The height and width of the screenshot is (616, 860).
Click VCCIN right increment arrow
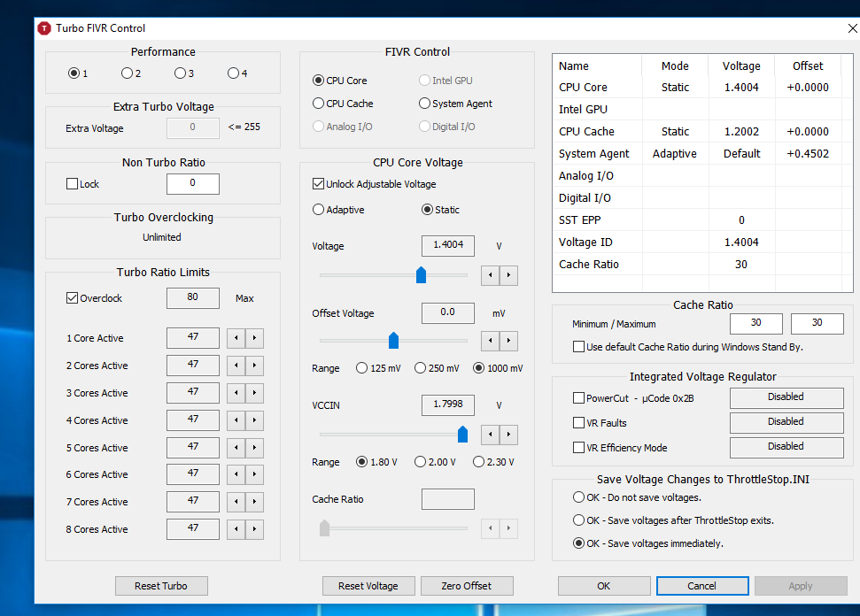508,435
